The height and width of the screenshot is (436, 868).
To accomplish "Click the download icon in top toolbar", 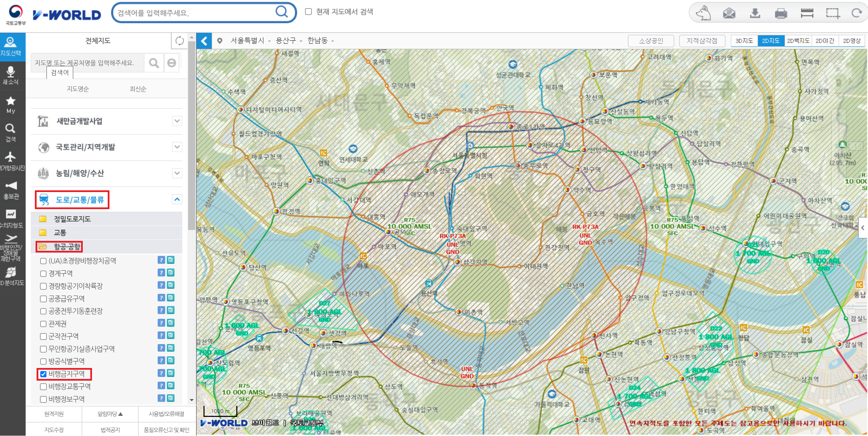I will [x=755, y=13].
